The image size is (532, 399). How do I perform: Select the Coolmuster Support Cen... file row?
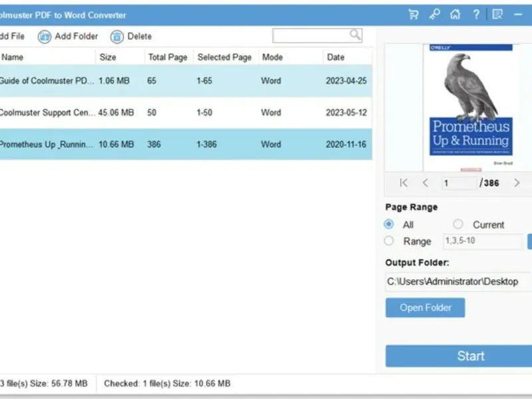click(186, 112)
